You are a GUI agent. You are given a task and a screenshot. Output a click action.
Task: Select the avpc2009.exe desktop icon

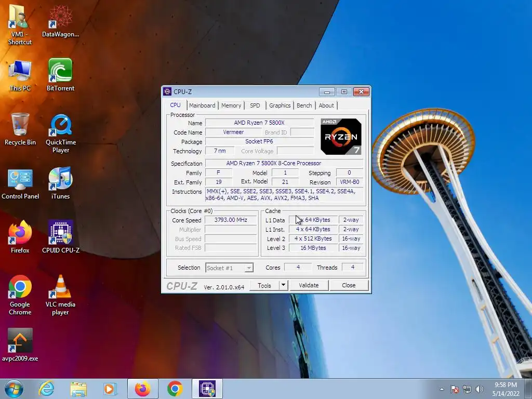(20, 345)
